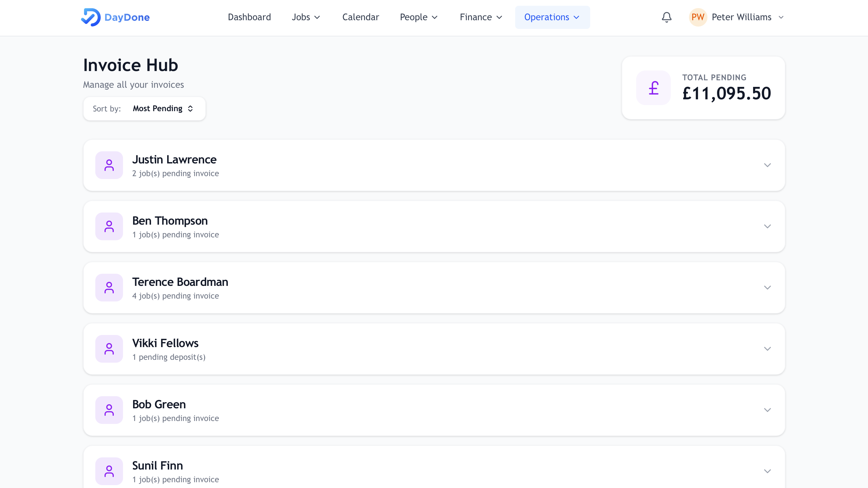
Task: Click the Justin Lawrence name
Action: (174, 159)
